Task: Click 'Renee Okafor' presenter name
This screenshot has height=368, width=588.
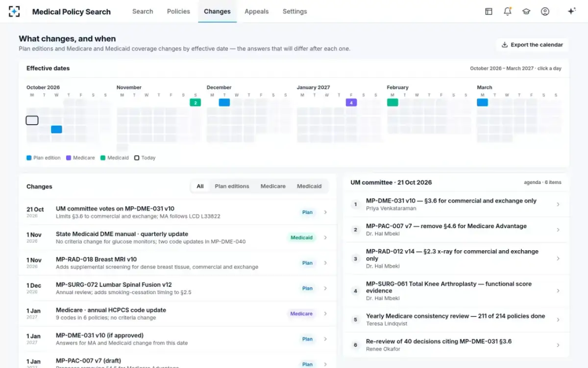Action: 383,349
